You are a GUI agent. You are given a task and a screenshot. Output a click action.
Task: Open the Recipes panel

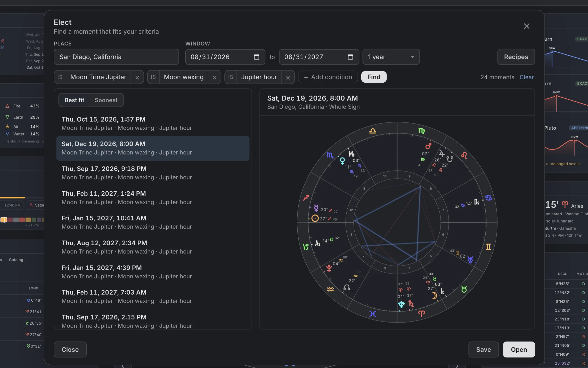coord(516,57)
